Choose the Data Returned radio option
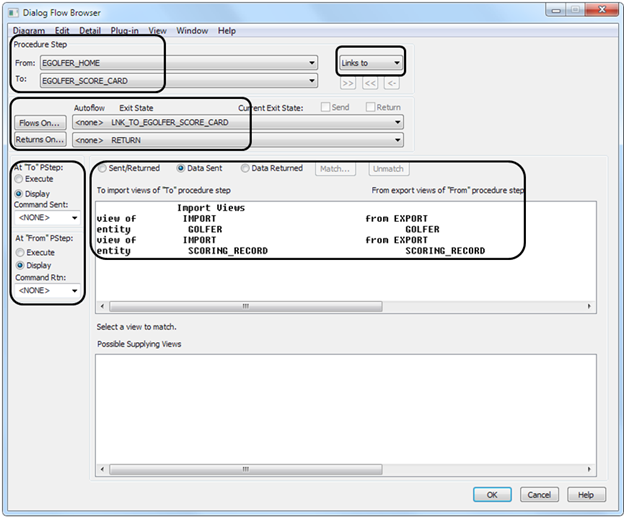 (x=246, y=169)
